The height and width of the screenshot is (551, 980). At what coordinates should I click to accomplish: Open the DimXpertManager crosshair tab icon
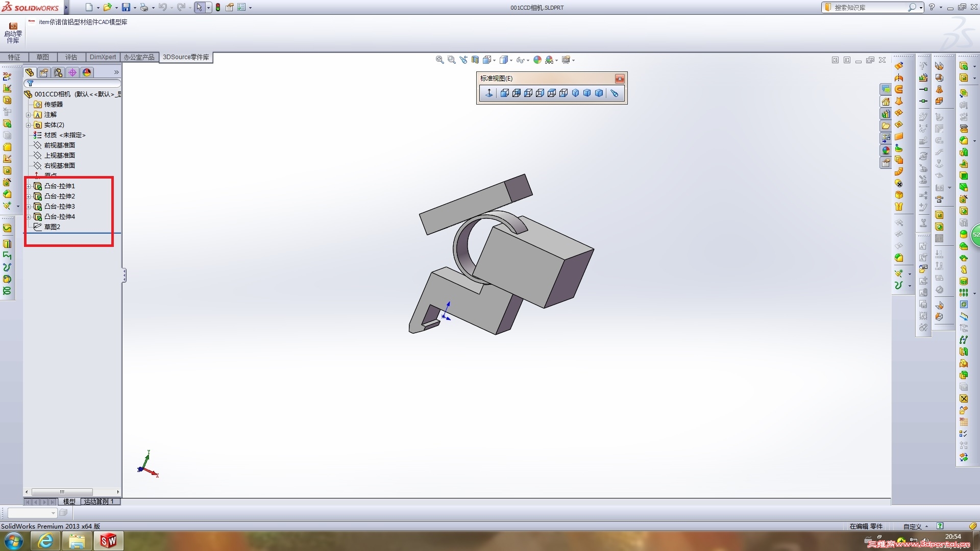[x=72, y=72]
